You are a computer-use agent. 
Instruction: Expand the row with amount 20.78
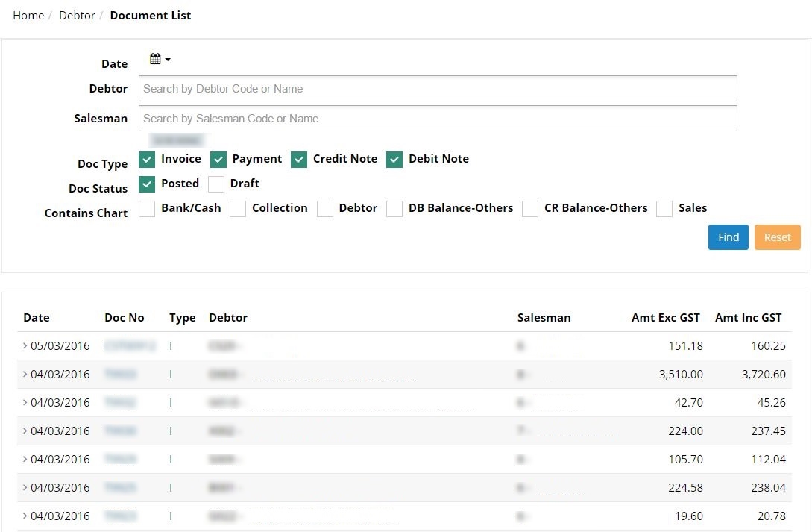pyautogui.click(x=25, y=516)
